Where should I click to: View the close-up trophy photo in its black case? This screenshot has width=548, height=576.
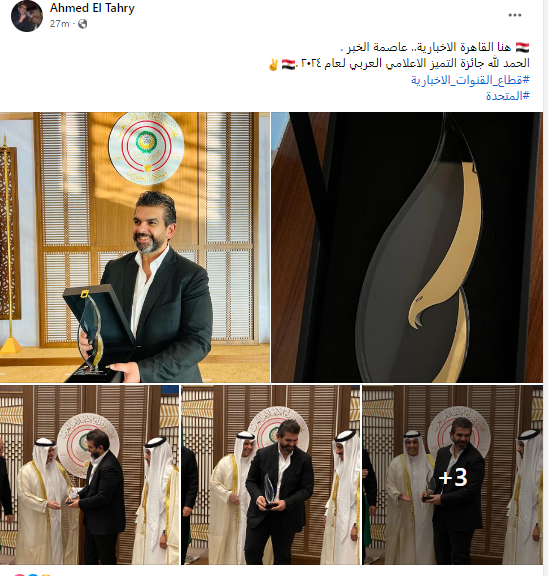coord(407,247)
